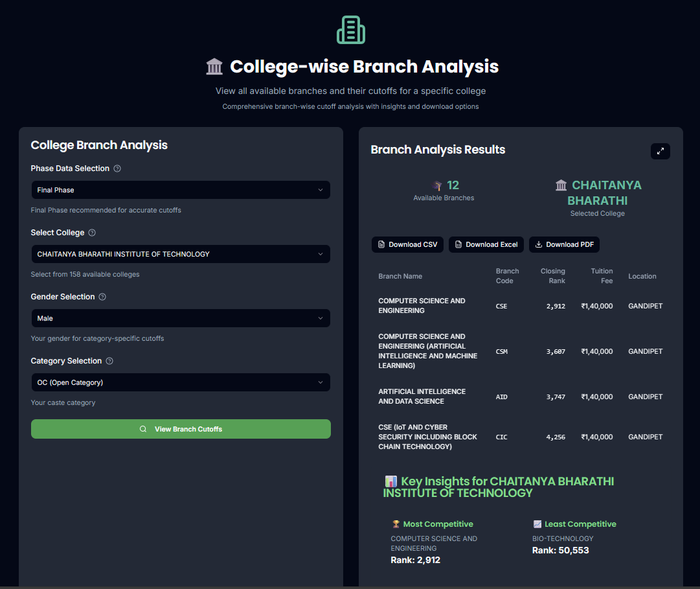Viewport: 700px width, 589px height.
Task: Download the branch analysis PDF
Action: coord(564,244)
